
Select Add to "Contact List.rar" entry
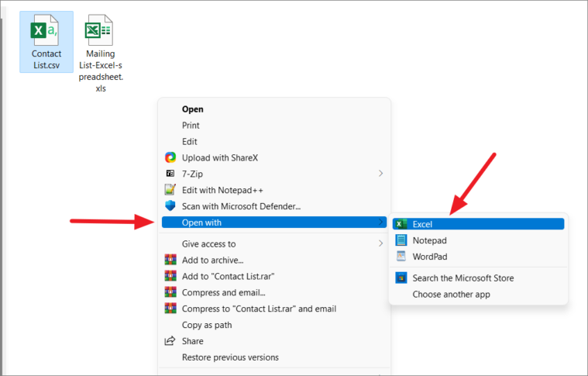click(x=274, y=276)
